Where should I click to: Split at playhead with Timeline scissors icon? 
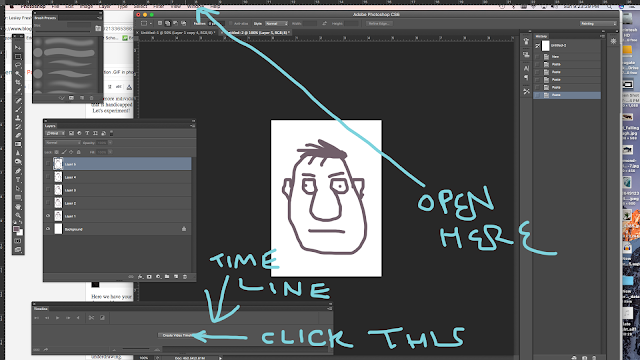pyautogui.click(x=91, y=318)
